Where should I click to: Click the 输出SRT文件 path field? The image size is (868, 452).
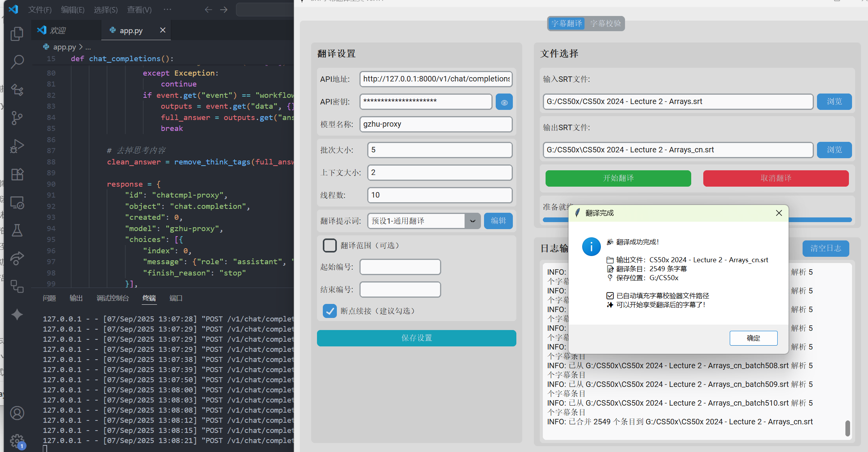(678, 150)
